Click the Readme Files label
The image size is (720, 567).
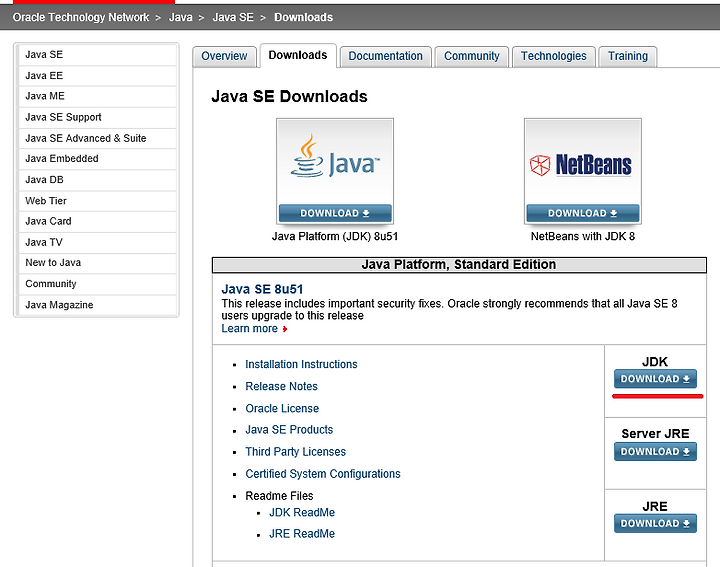(279, 496)
